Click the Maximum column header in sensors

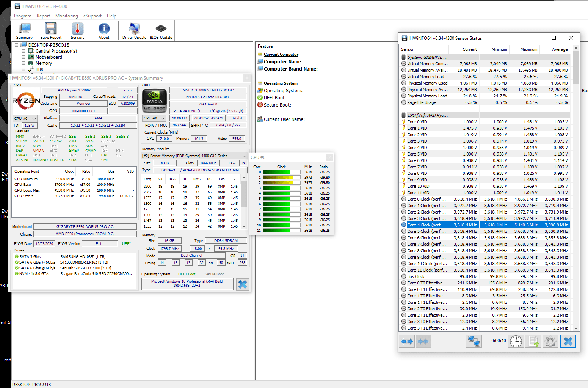525,49
